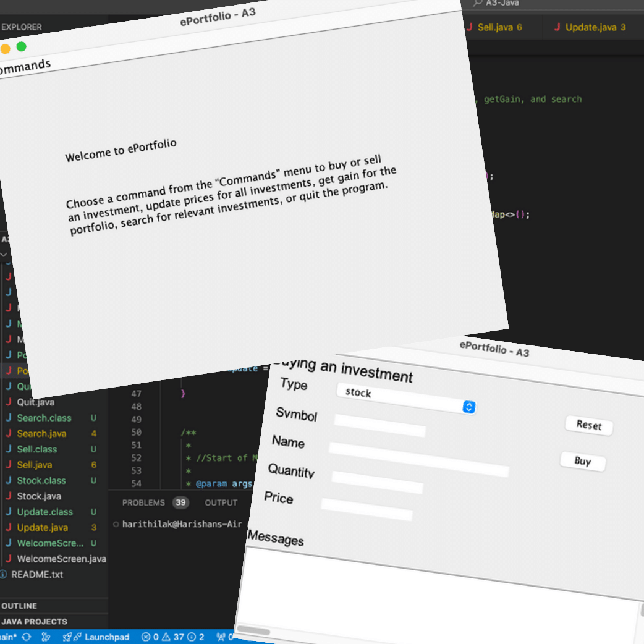Click the green maximize button on Welcome window
This screenshot has height=644, width=644.
click(21, 47)
